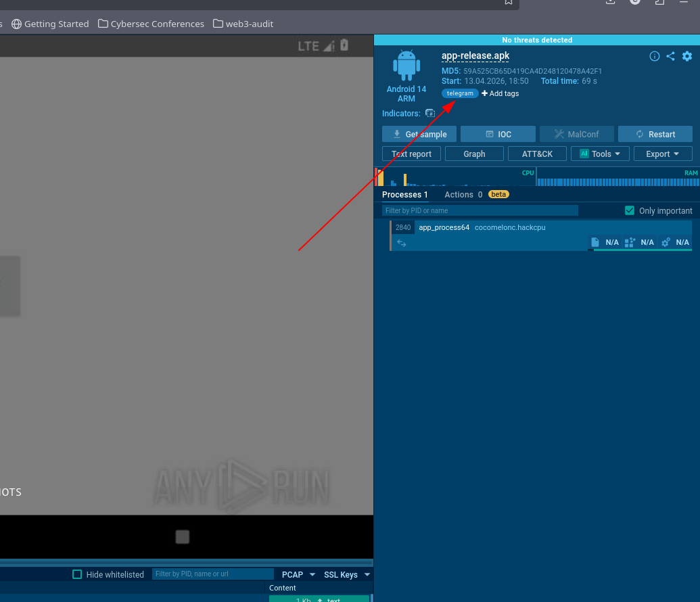Screen dimensions: 700x602
Task: Click the Get Sample button
Action: [419, 134]
